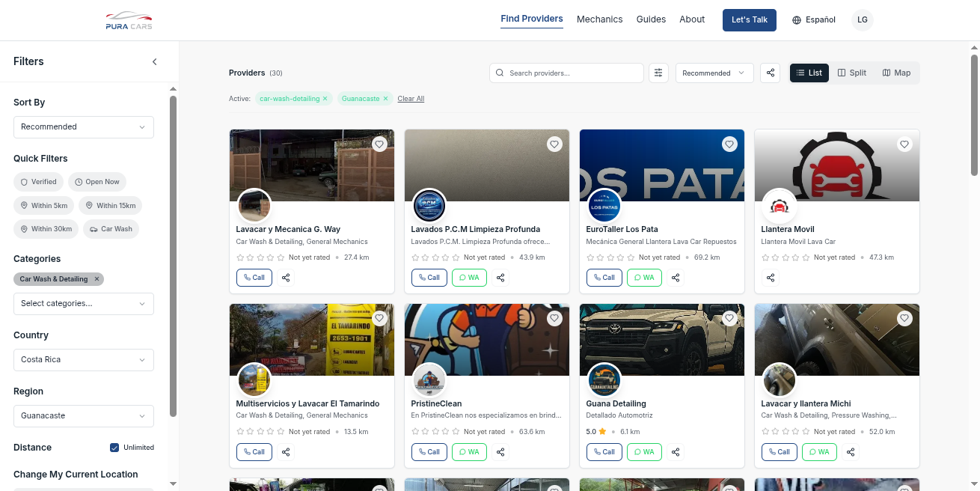This screenshot has height=491, width=980.
Task: WhatsApp PristineClean provider
Action: (x=469, y=452)
